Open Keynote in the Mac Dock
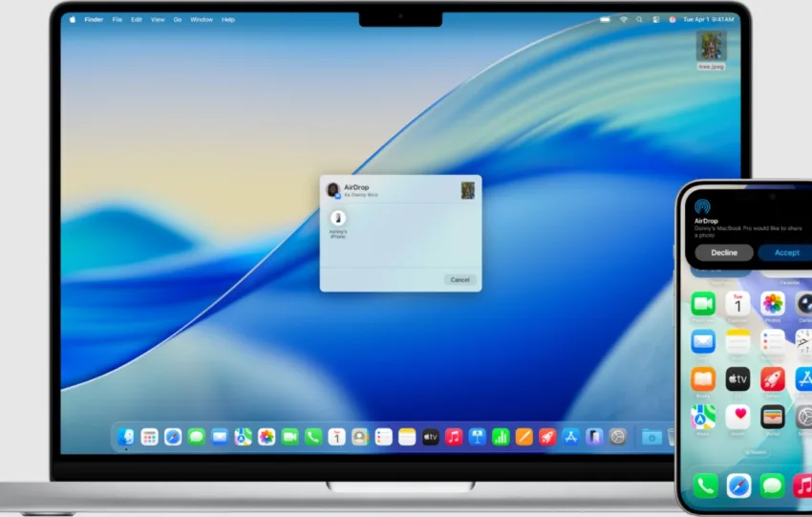Viewport: 812px width, 517px height. [478, 437]
